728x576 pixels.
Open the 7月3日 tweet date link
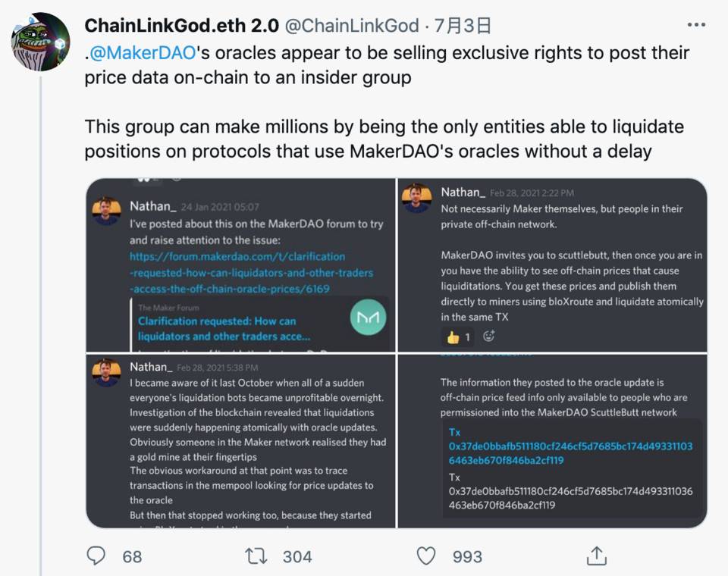(x=463, y=26)
